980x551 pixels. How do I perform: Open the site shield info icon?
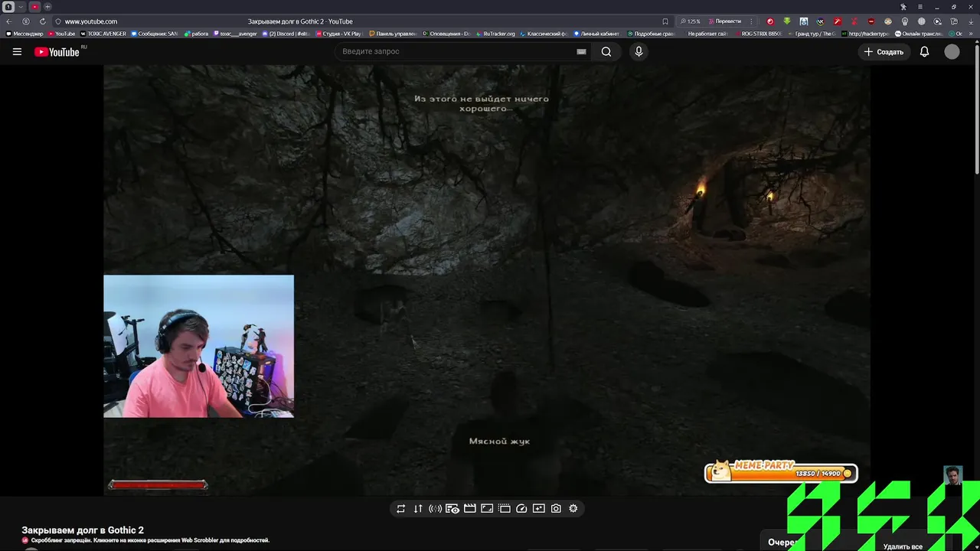[58, 21]
